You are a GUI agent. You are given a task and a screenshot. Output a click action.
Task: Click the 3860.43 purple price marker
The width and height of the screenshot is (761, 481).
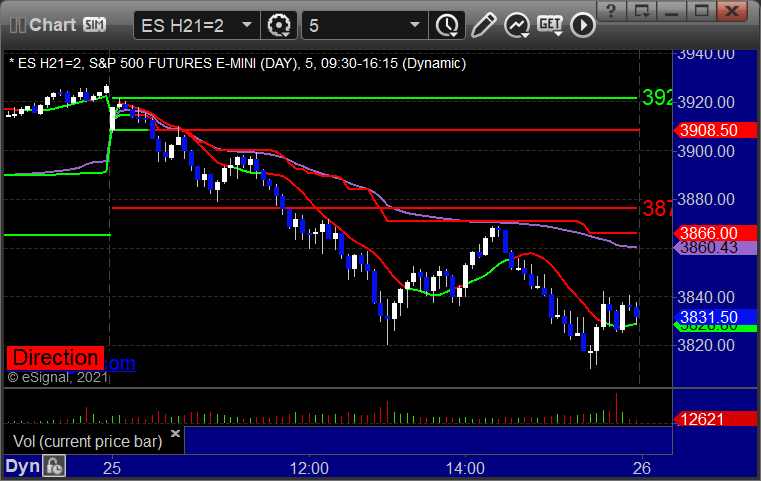click(715, 248)
